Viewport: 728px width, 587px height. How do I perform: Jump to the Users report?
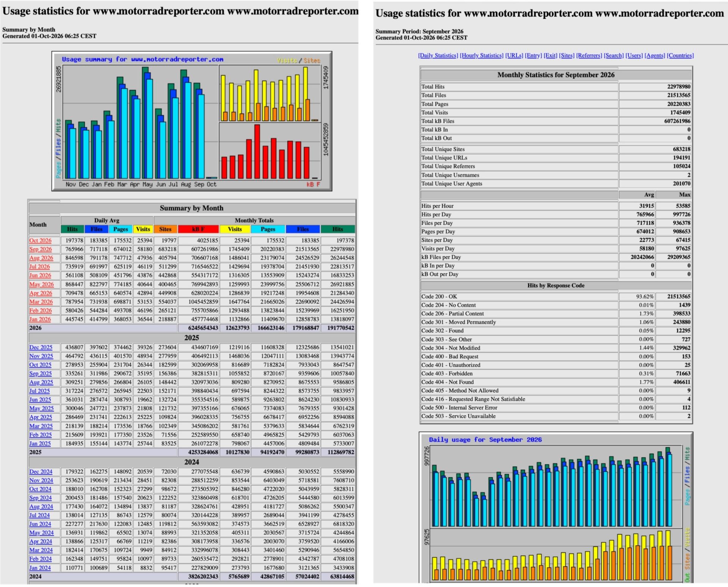634,55
